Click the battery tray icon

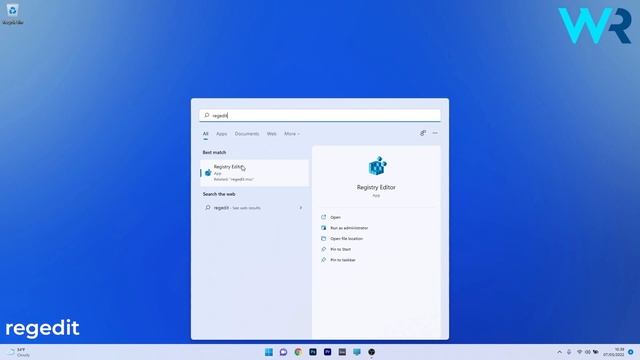(x=596, y=352)
